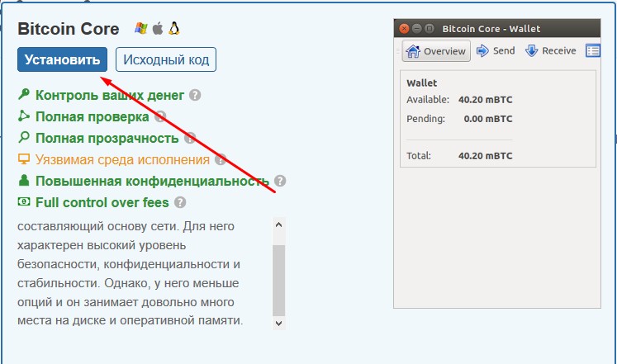The height and width of the screenshot is (364, 617).
Task: Click the icon beside Полная проверка
Action: coord(24,116)
